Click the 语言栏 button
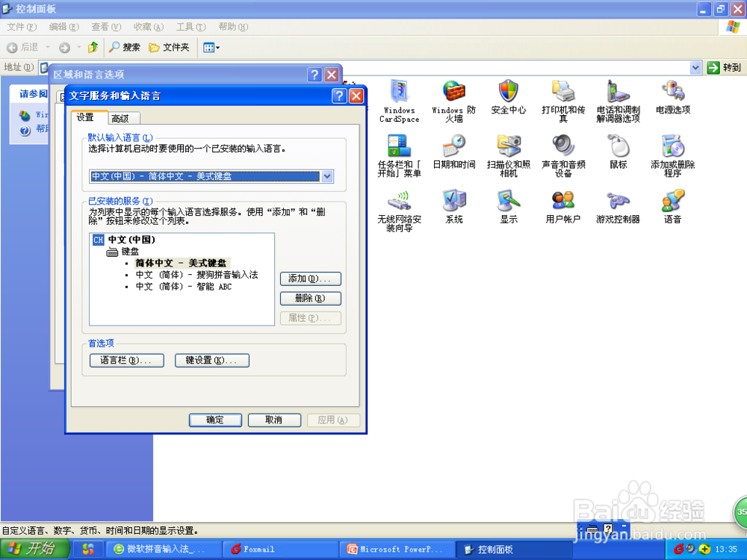This screenshot has width=747, height=560. (x=127, y=361)
